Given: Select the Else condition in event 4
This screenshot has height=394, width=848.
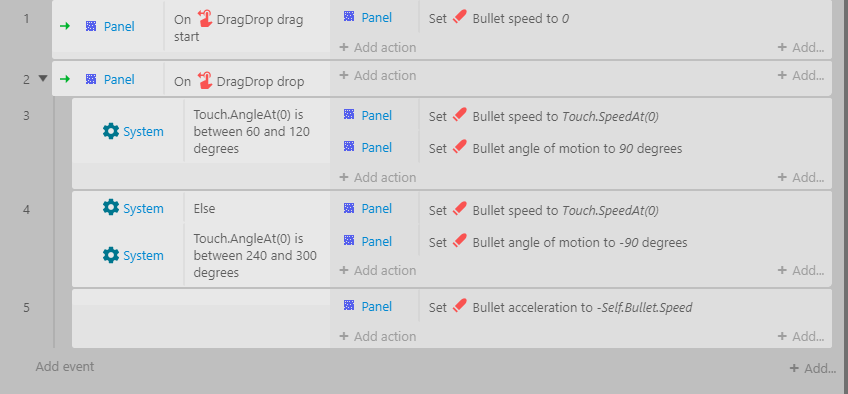Looking at the screenshot, I should tap(204, 209).
